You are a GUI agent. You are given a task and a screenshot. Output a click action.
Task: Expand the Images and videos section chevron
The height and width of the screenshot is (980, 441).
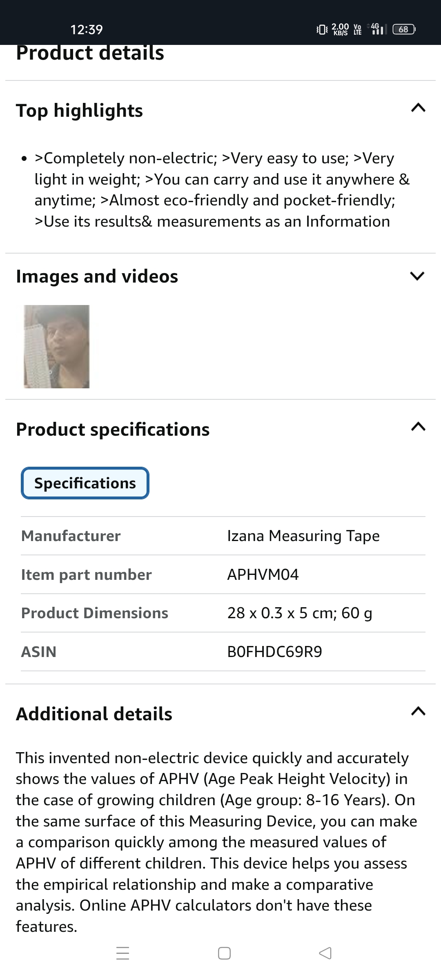417,276
